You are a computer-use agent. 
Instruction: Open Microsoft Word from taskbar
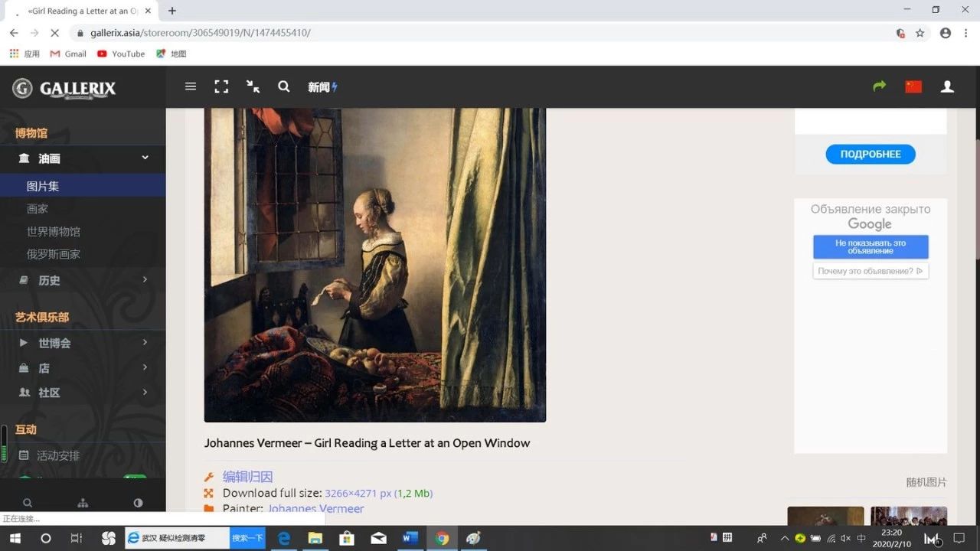click(x=410, y=538)
